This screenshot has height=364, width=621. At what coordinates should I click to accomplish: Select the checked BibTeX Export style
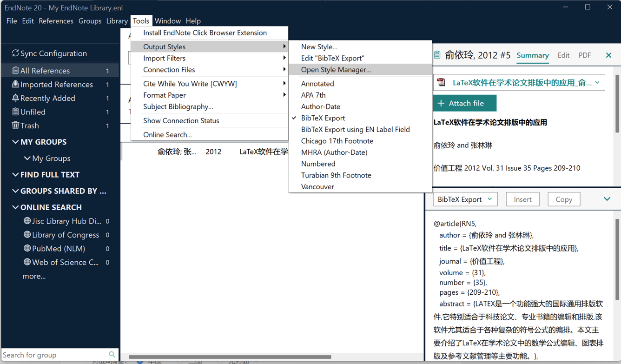[360, 118]
